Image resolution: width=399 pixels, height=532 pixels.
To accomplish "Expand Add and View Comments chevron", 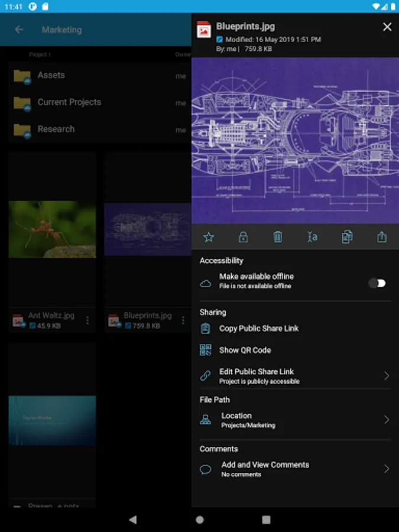I will [387, 469].
